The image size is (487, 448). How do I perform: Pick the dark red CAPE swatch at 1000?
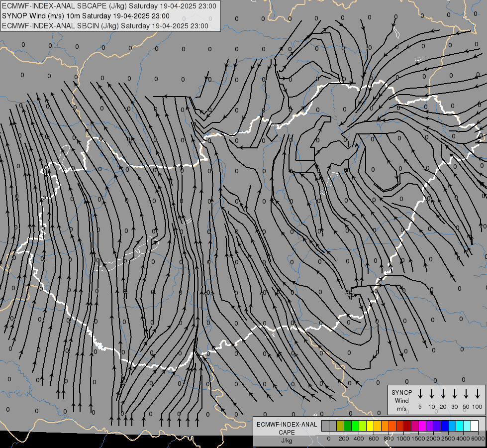407,426
